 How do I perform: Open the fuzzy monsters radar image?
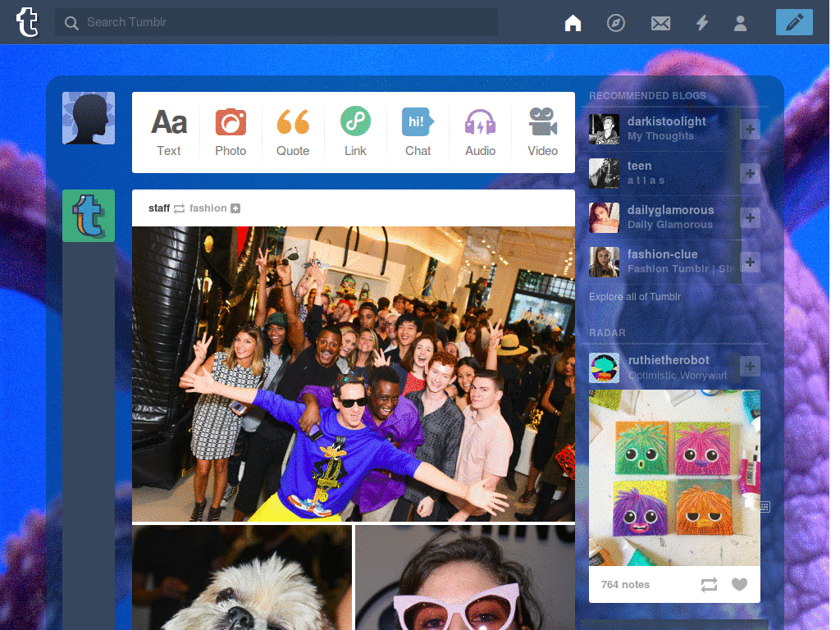(674, 477)
